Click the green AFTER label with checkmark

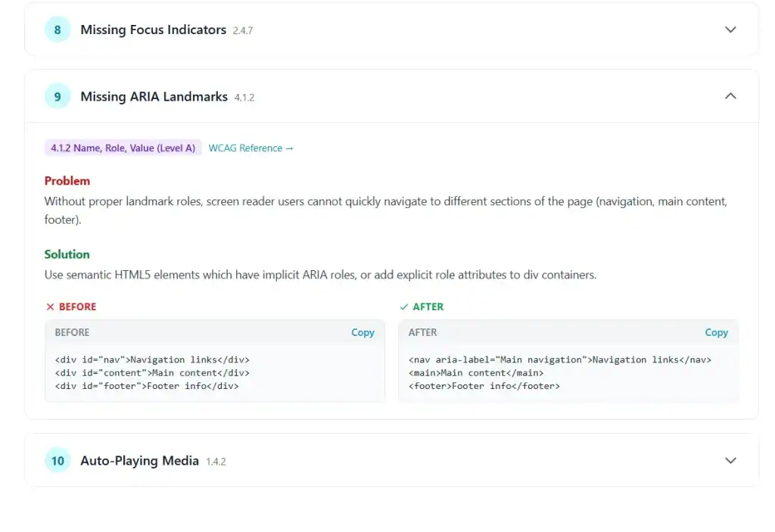pyautogui.click(x=422, y=307)
